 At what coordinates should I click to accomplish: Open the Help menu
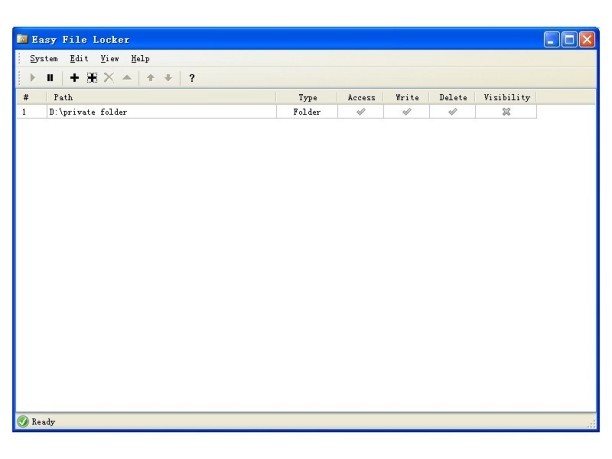[x=140, y=59]
